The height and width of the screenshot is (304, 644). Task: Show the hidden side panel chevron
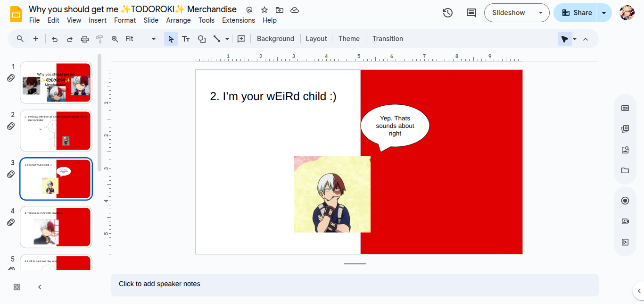click(639, 291)
